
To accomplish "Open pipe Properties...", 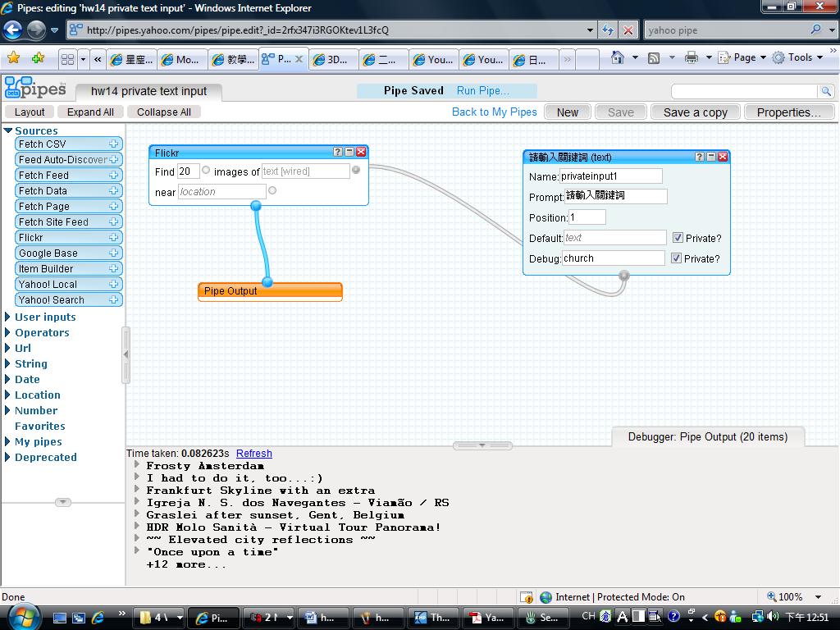I will [788, 112].
